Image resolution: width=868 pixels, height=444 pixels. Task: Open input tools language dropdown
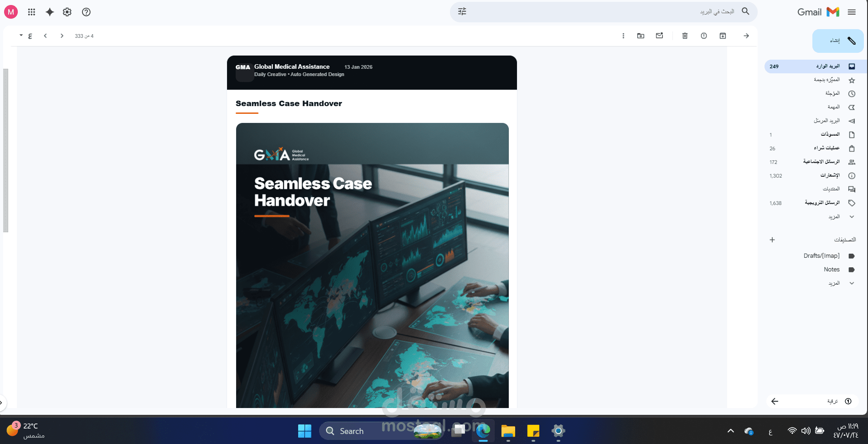coord(26,36)
